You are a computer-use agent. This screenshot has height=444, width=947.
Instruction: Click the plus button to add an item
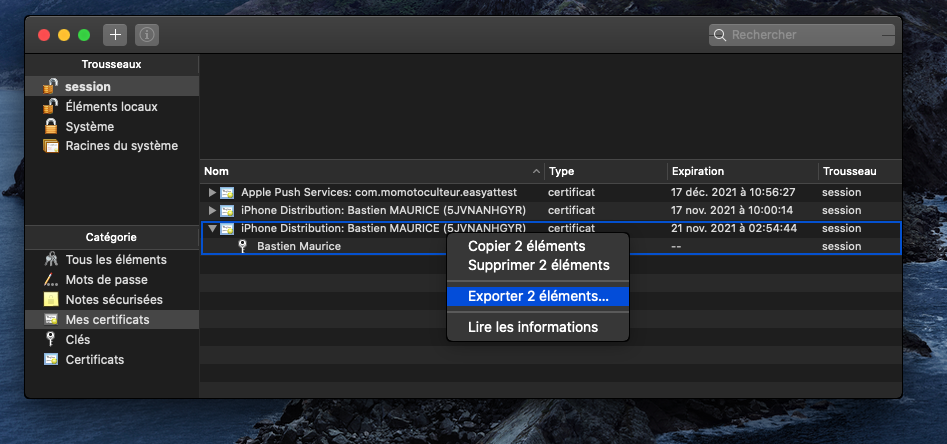point(115,35)
